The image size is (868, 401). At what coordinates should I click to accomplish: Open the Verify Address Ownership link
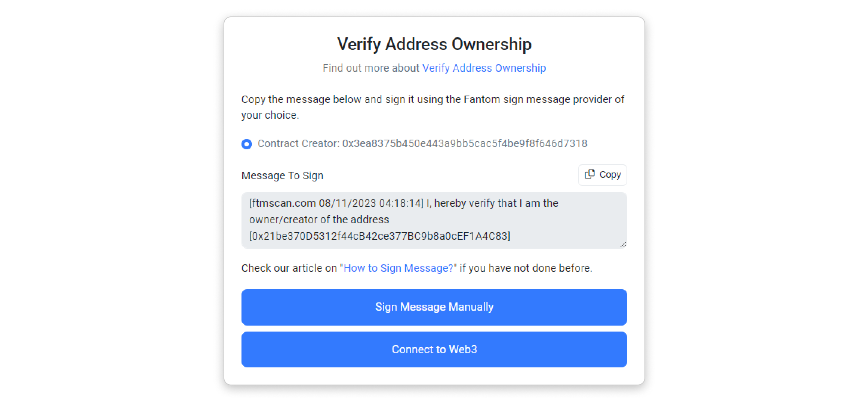pyautogui.click(x=484, y=68)
